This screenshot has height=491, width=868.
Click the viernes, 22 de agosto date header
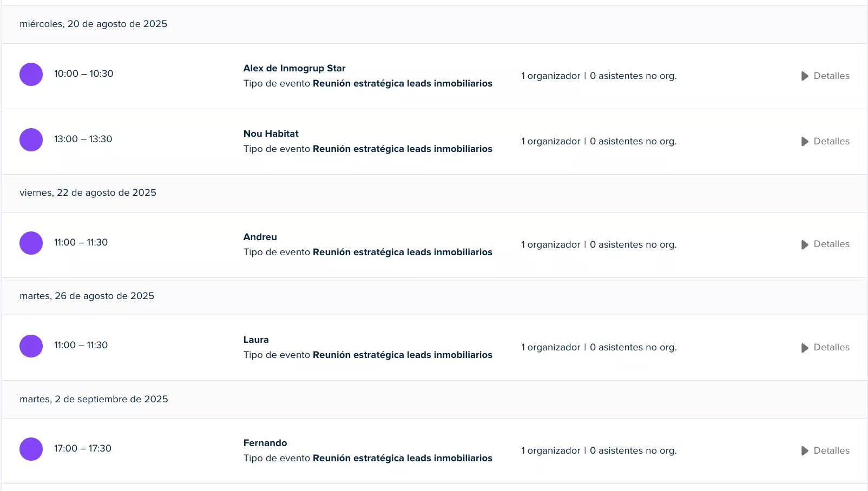tap(88, 193)
